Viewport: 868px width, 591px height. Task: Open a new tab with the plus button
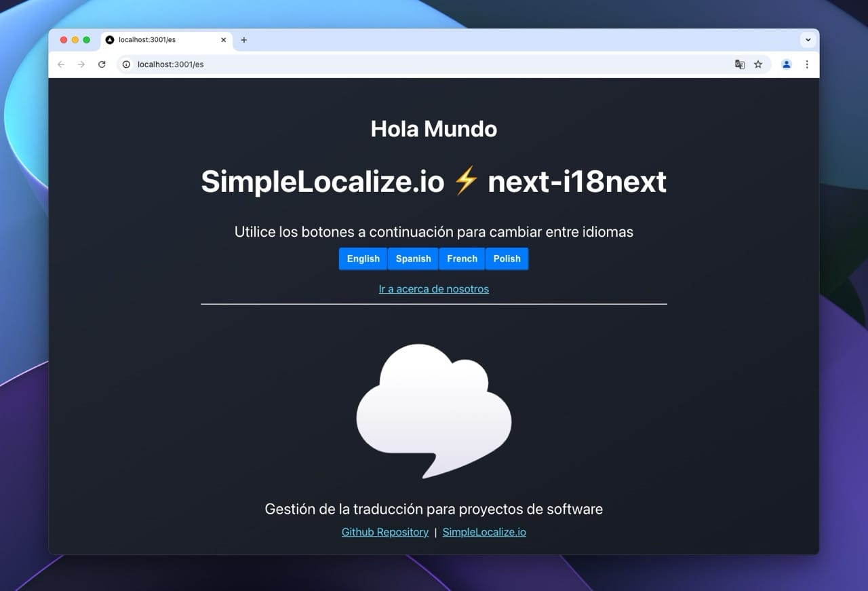click(244, 40)
